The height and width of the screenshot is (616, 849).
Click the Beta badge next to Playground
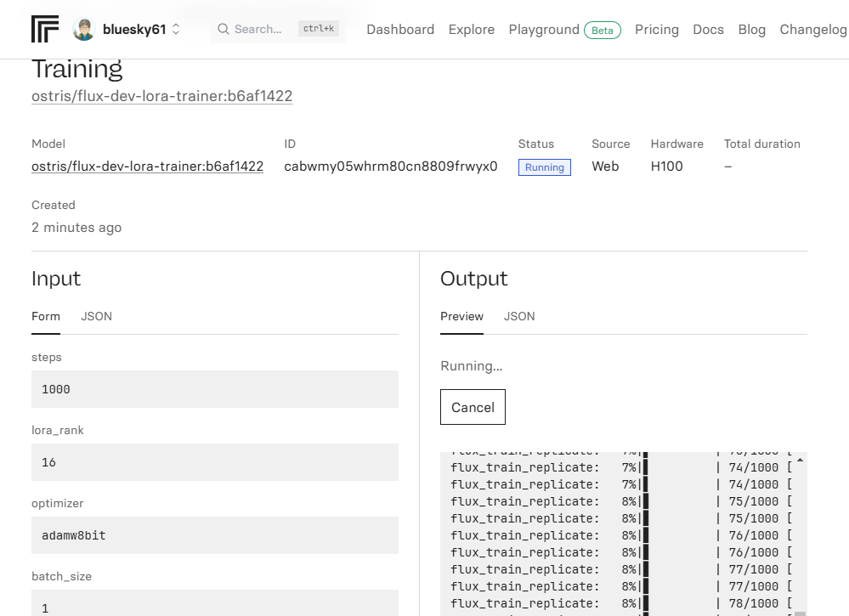tap(602, 31)
